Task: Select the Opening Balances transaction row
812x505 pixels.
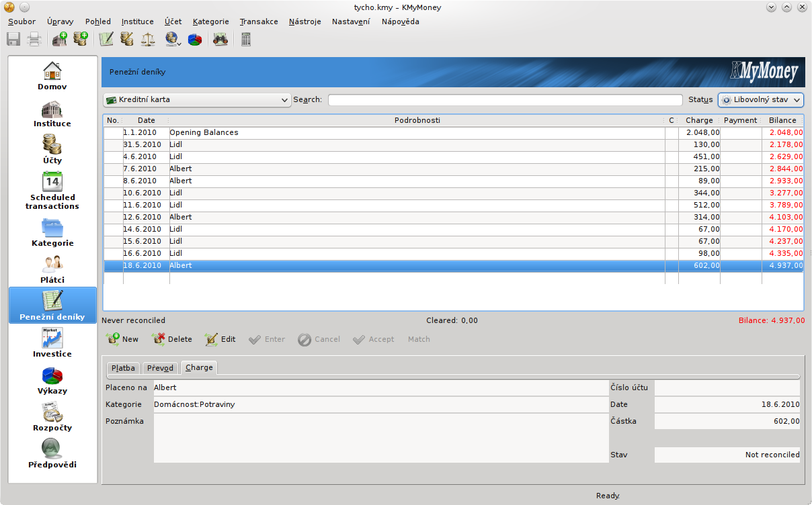Action: coord(453,133)
